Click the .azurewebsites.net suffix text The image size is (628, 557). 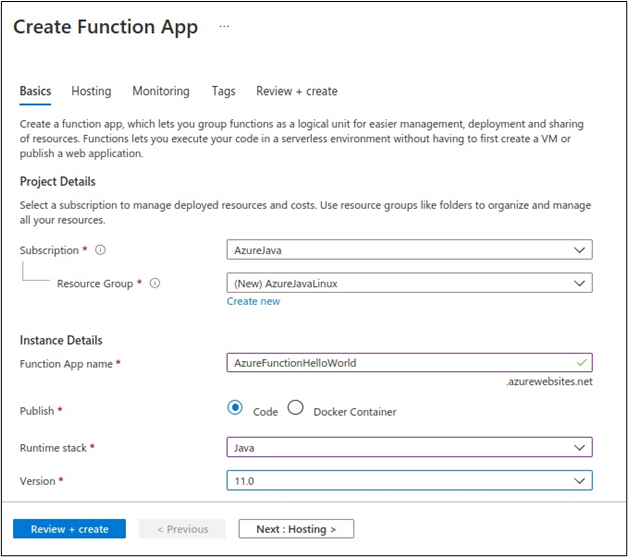click(x=549, y=382)
